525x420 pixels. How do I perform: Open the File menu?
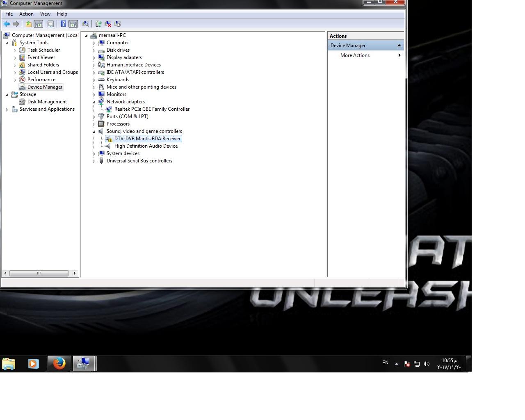[x=9, y=14]
